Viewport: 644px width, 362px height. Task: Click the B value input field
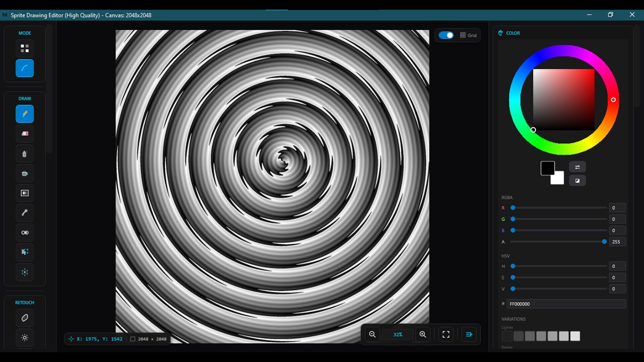(x=617, y=230)
